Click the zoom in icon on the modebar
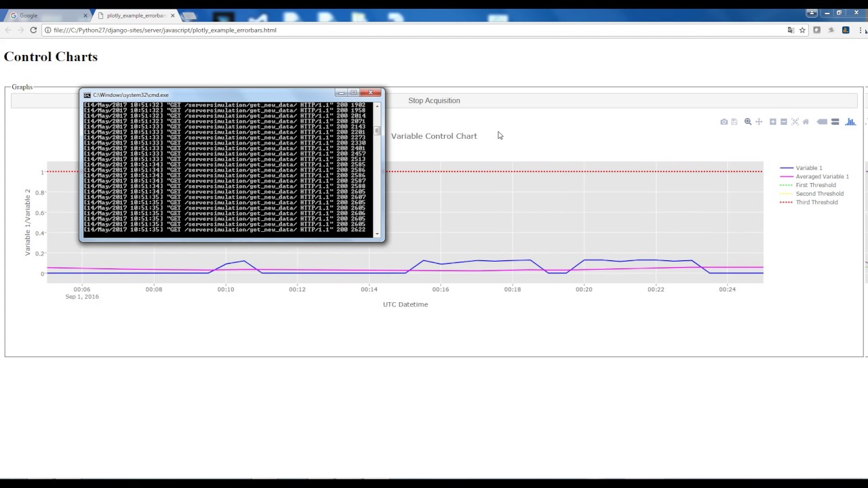Viewport: 868px width, 488px height. coord(772,121)
